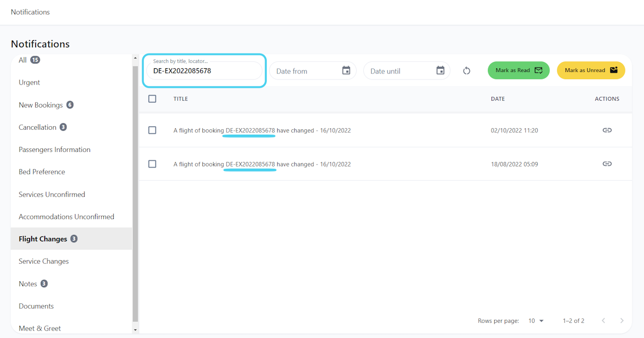
Task: Open link for the 02/10/2022 notification
Action: (607, 130)
